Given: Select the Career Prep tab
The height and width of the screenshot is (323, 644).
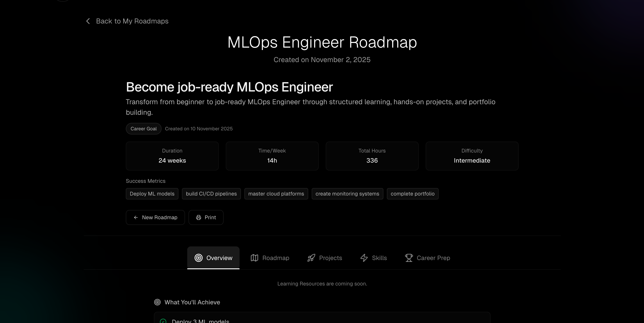Looking at the screenshot, I should point(427,258).
